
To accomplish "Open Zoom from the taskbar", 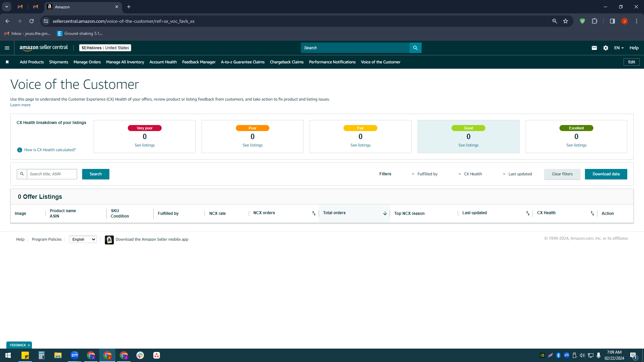I will coord(74,355).
